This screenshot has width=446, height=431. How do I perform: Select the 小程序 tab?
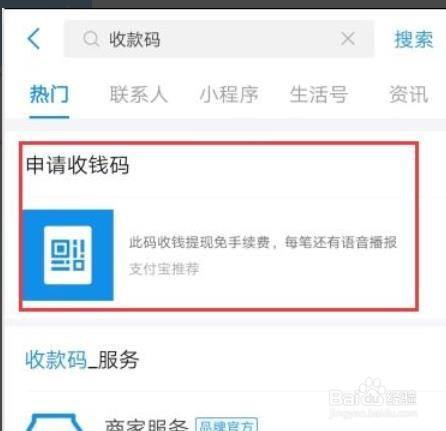coord(229,94)
